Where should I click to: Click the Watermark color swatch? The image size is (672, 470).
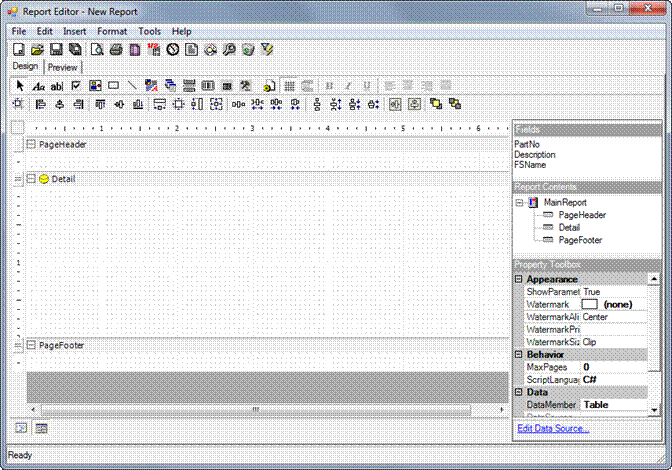click(589, 304)
